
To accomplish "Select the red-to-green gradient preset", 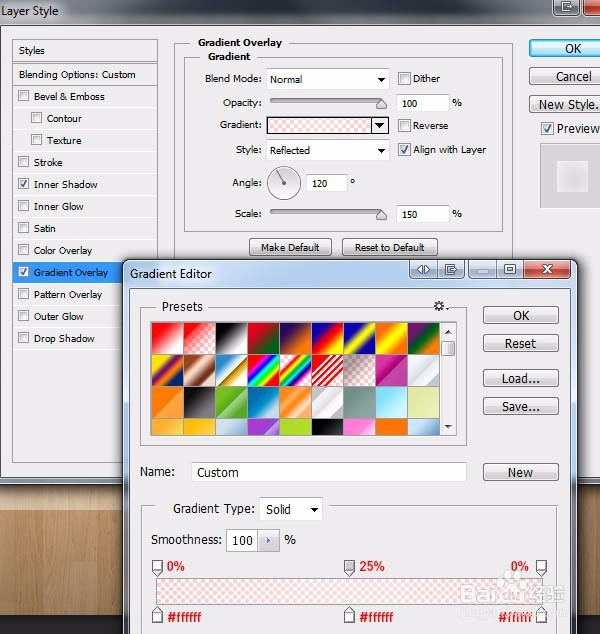I will pyautogui.click(x=263, y=338).
